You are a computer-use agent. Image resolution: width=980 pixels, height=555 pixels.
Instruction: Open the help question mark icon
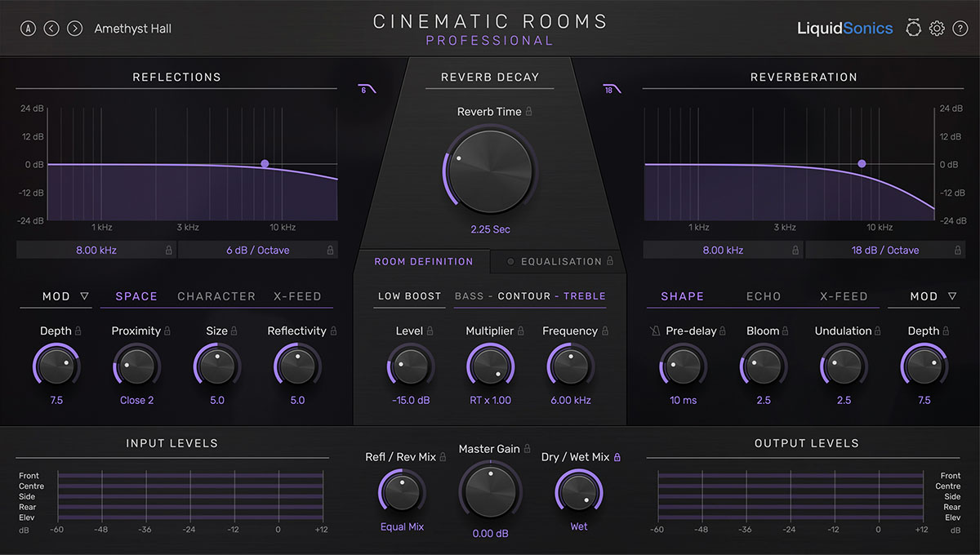960,29
